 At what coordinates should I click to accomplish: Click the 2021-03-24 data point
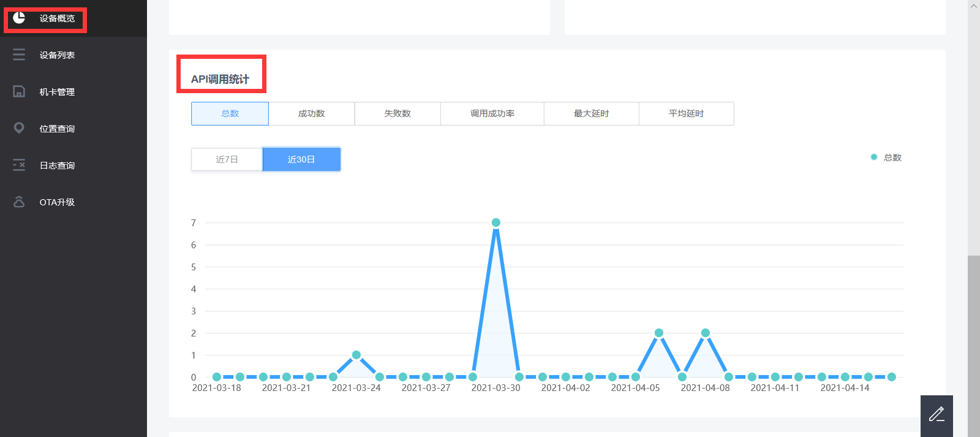356,355
